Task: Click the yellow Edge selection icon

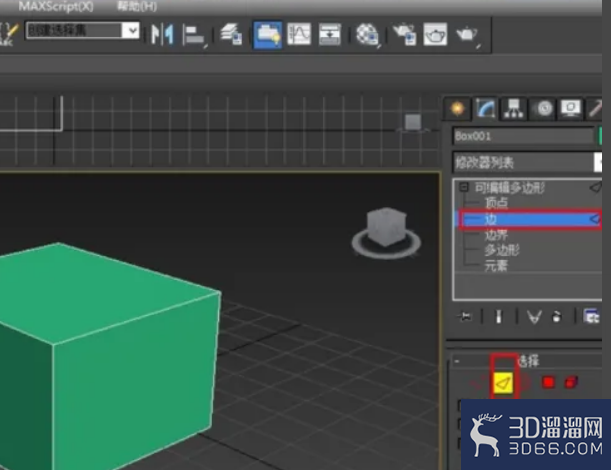Action: click(x=503, y=383)
